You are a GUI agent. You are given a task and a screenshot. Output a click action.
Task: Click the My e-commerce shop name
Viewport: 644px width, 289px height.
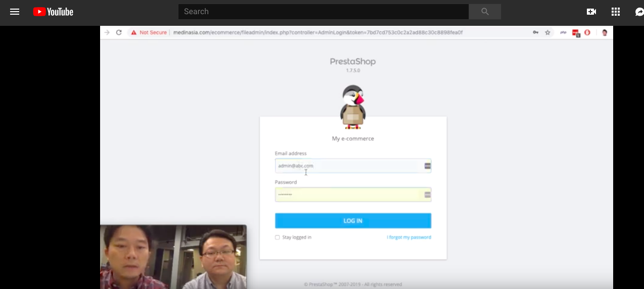[x=353, y=139]
